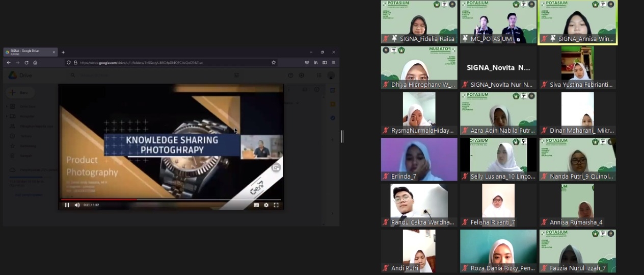Open Drive settings gear
This screenshot has height=275, width=644.
tap(302, 76)
